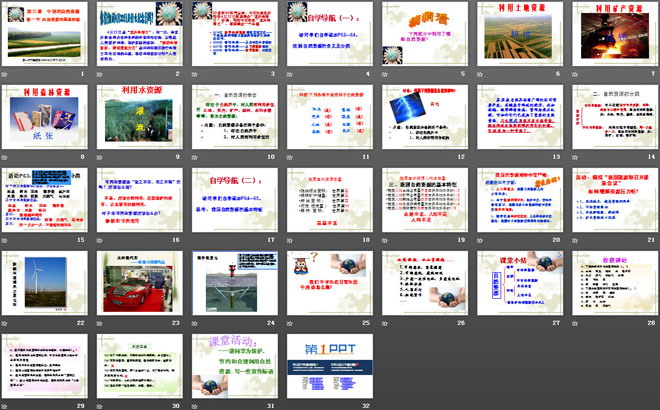
Task: Click animation star icon under slide 10
Action: 195,157
